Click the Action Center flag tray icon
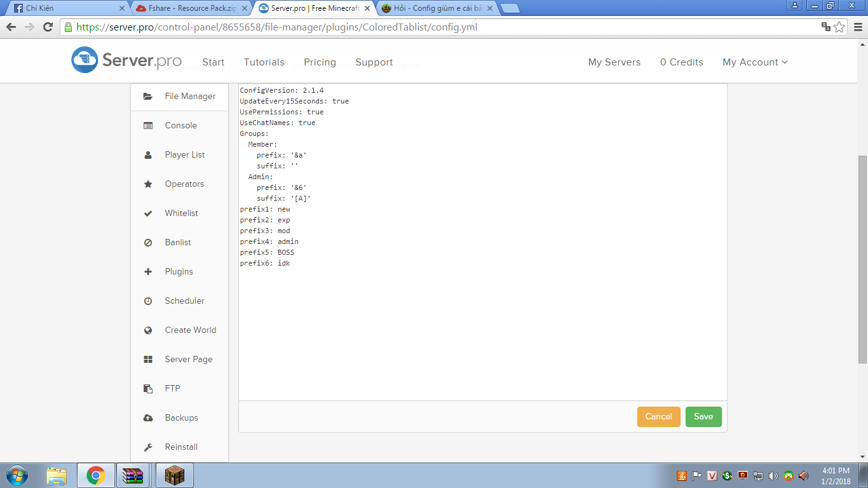868x488 pixels. pyautogui.click(x=697, y=475)
